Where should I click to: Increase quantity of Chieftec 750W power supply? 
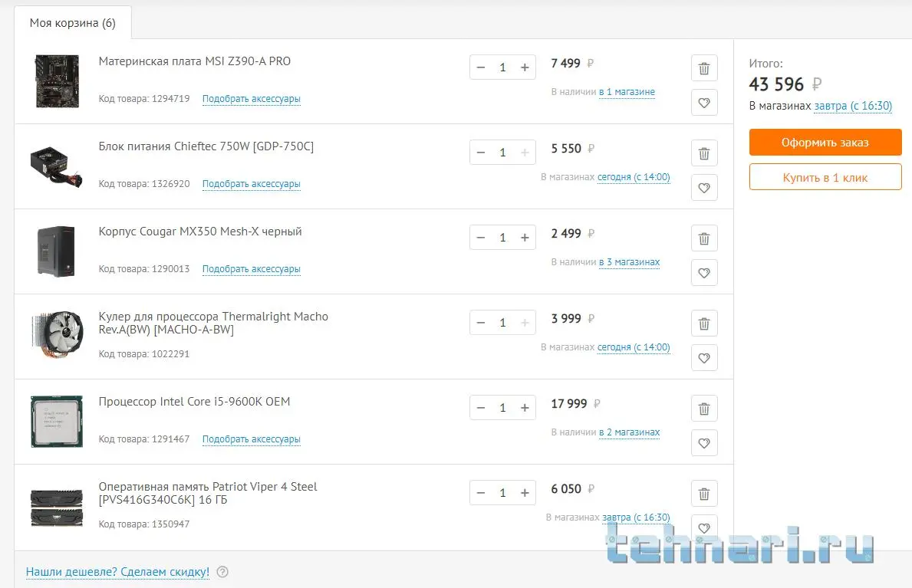[x=525, y=153]
